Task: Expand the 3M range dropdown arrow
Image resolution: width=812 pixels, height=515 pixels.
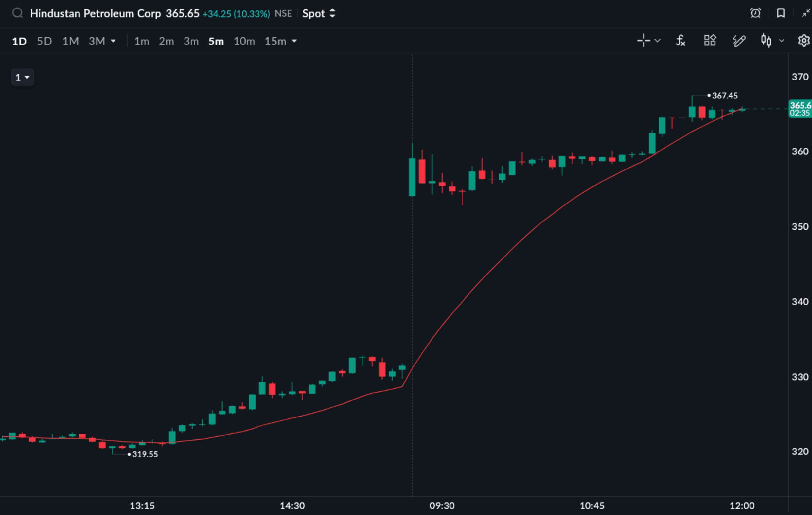Action: pos(113,41)
